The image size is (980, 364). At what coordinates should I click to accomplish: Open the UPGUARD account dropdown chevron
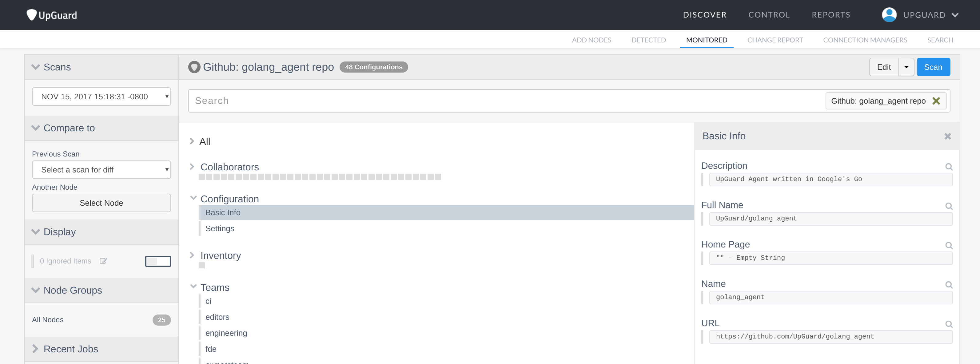[955, 15]
